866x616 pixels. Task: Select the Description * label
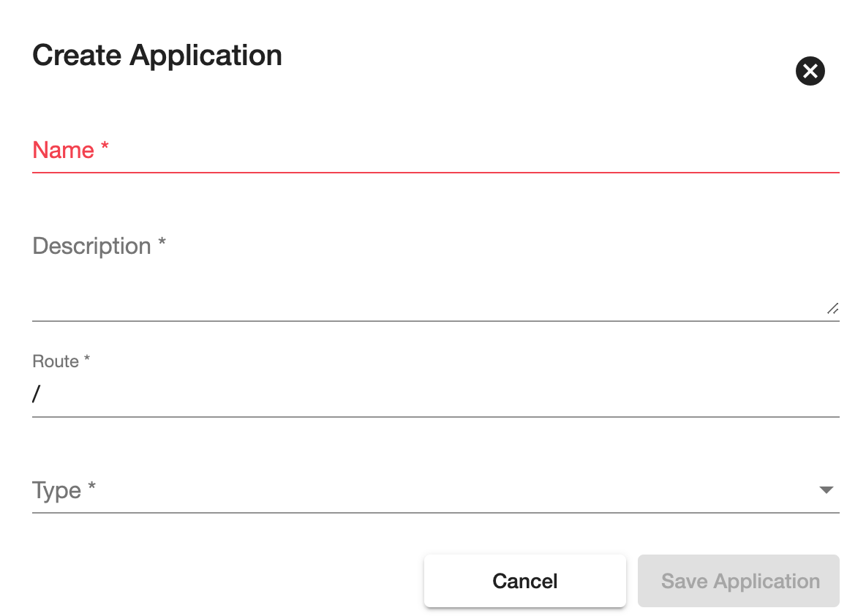[99, 246]
